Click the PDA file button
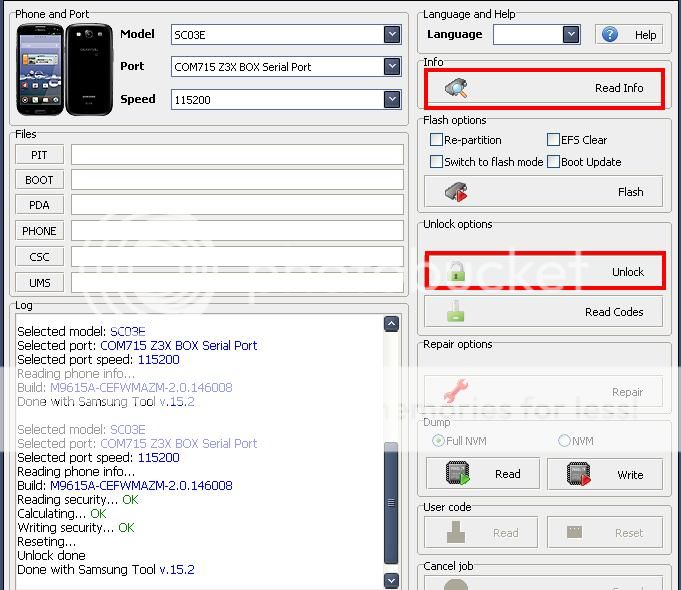Viewport: 681px width, 590px height. (x=40, y=205)
